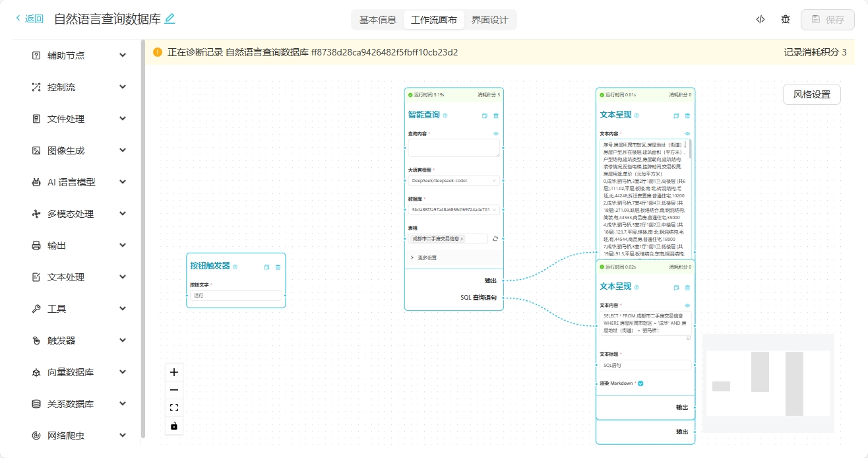Click the 辅助节点 question-mark icon
Screen dimensions: 868x458
click(36, 55)
